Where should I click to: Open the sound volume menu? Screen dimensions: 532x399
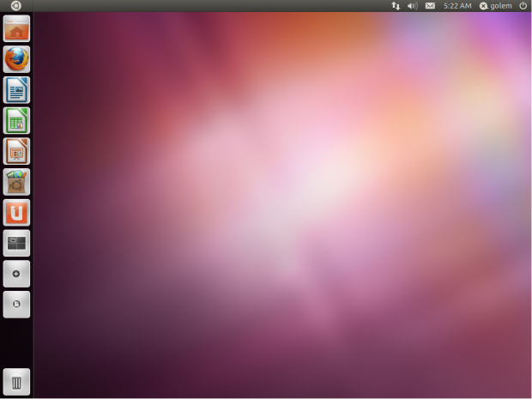(412, 6)
